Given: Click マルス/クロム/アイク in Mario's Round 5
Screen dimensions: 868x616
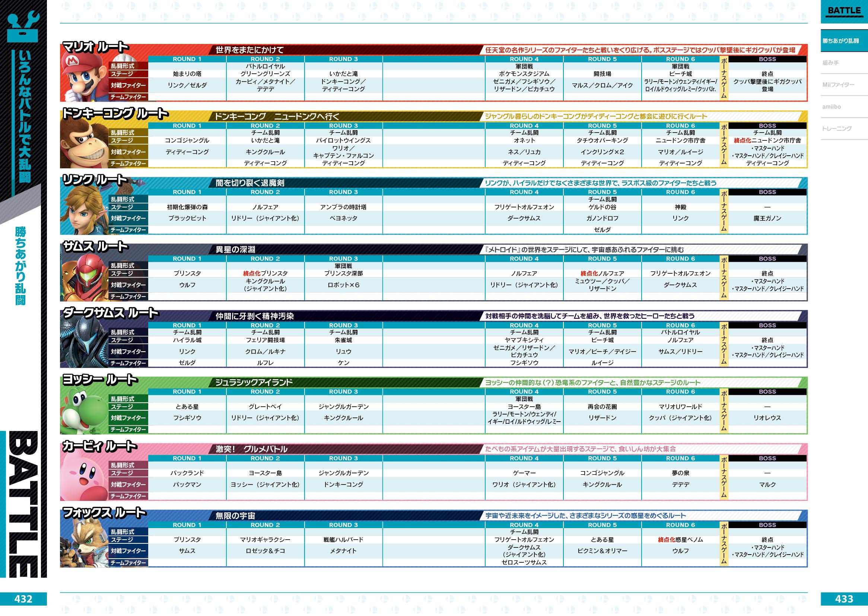Looking at the screenshot, I should click(602, 85).
